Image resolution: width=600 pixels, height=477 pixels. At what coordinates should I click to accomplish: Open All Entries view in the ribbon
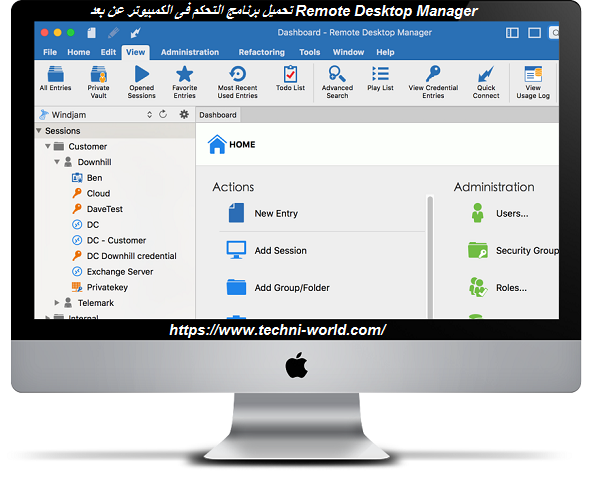pos(55,78)
